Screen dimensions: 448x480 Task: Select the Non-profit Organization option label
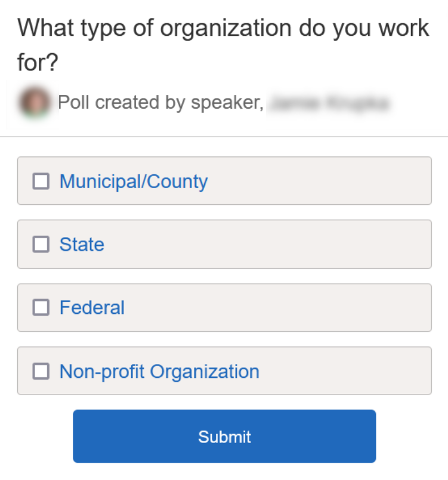click(x=159, y=371)
